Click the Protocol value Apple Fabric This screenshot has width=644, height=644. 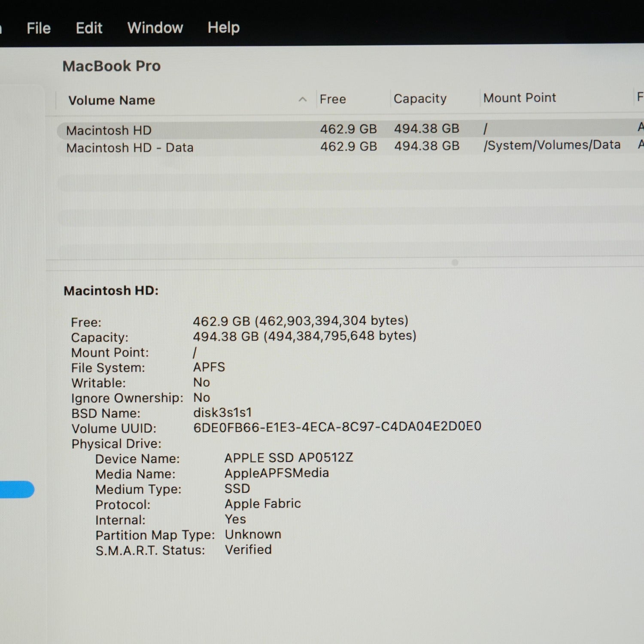[263, 504]
